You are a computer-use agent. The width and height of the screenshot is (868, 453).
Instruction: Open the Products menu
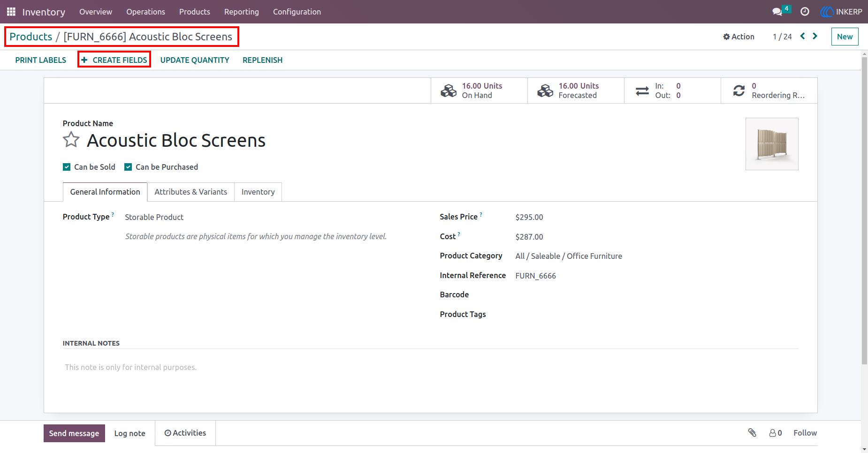pos(195,12)
